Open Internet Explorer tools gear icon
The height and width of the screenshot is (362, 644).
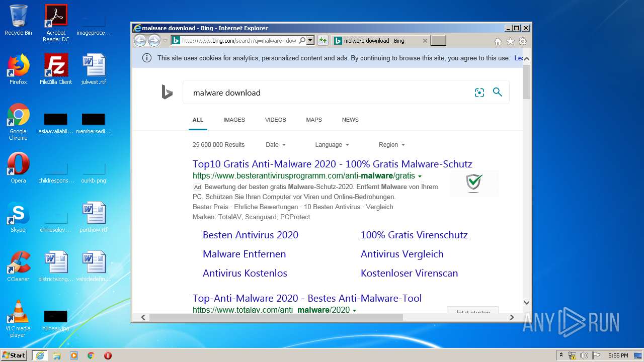(523, 41)
